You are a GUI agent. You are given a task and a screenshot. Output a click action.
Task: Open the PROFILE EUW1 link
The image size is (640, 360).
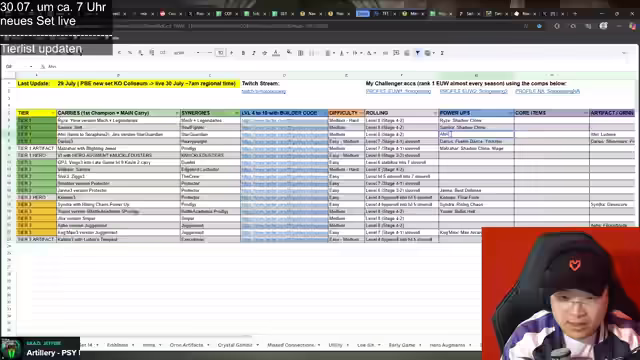coord(398,91)
